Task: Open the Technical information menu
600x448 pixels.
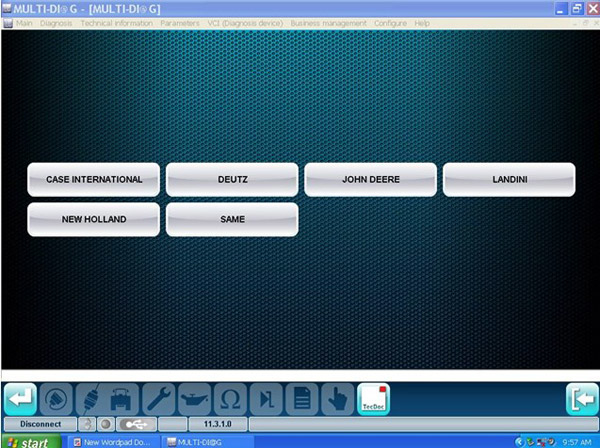Action: pos(117,22)
